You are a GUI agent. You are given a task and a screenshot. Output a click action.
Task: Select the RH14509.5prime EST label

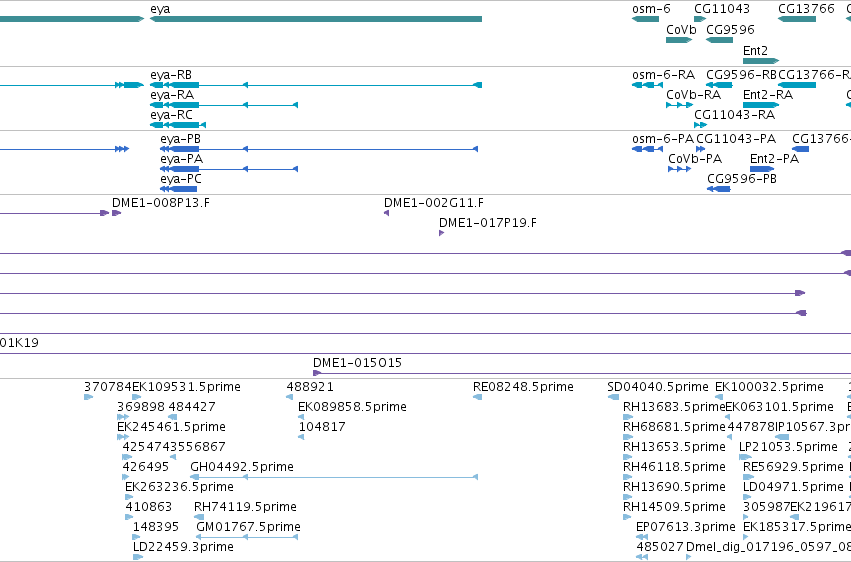[x=674, y=507]
